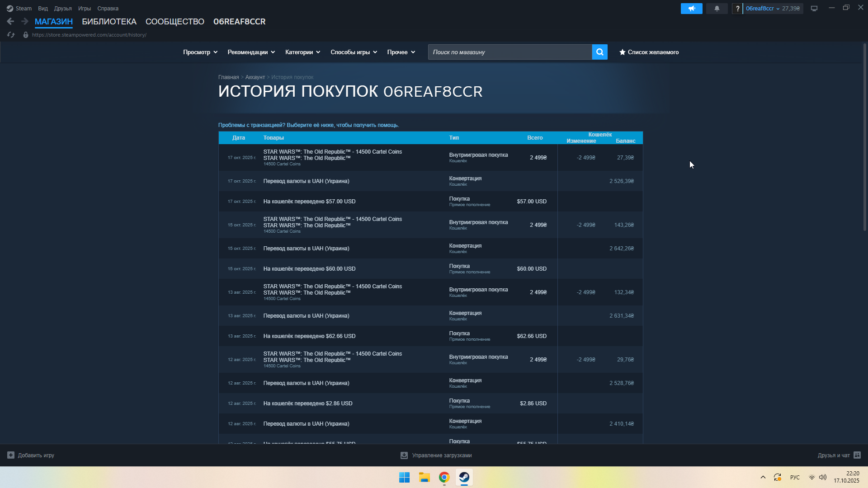Click the store search input field
The image size is (868, 488).
[x=509, y=52]
